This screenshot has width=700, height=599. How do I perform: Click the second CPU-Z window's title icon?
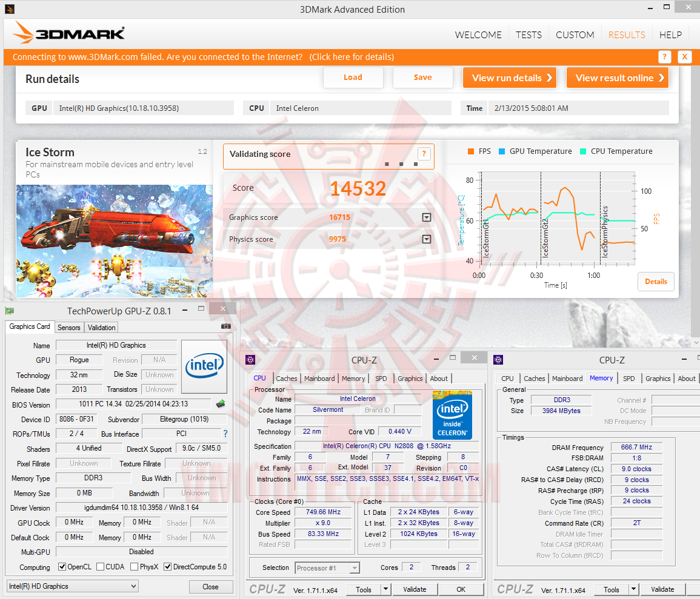[498, 360]
